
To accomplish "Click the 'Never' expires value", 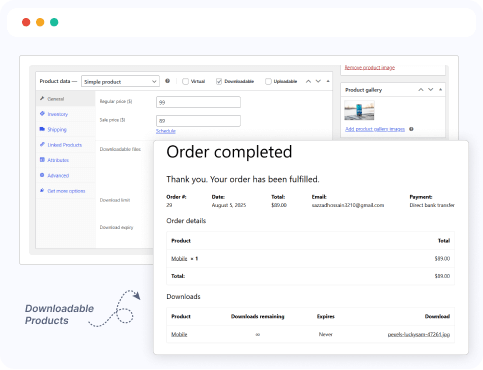I will point(326,334).
